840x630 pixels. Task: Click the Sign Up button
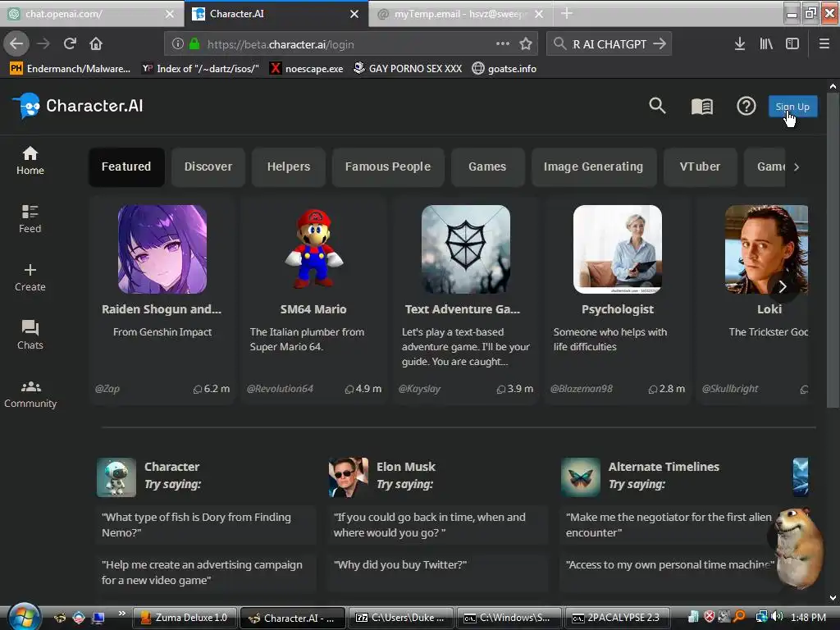(x=793, y=106)
